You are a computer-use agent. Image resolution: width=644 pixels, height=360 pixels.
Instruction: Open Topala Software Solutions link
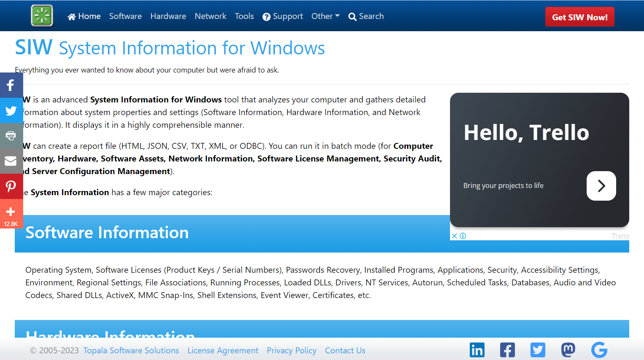click(x=131, y=351)
